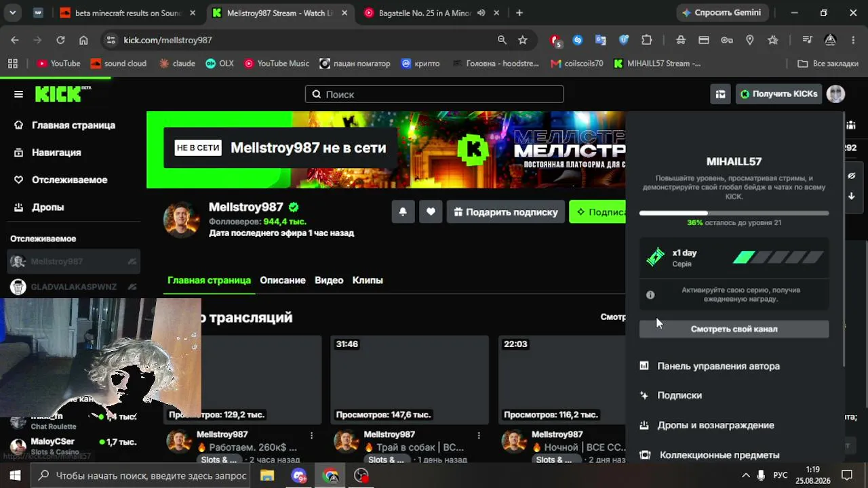Open the payment methods card icon

point(704,40)
